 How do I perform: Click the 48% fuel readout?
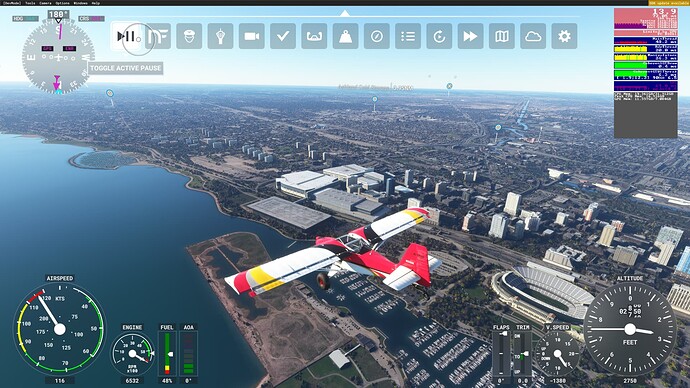click(167, 381)
